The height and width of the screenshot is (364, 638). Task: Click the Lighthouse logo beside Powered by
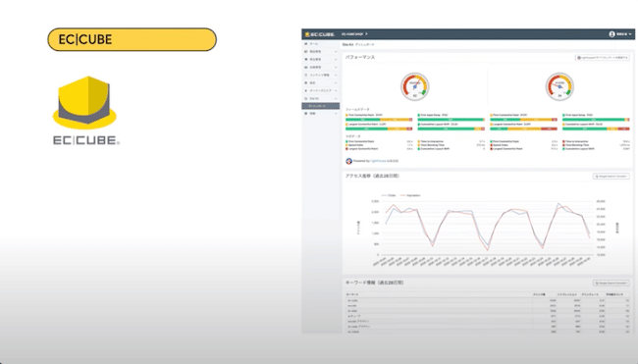(348, 161)
